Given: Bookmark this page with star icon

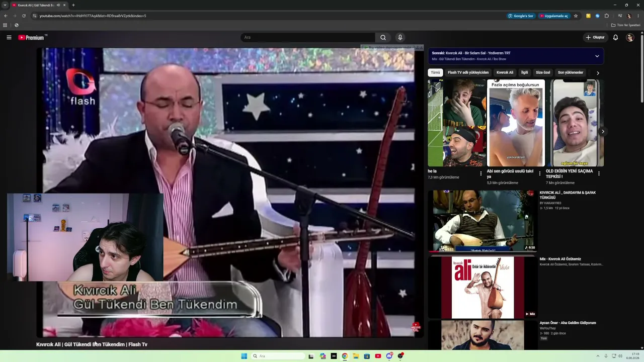Looking at the screenshot, I should click(576, 16).
